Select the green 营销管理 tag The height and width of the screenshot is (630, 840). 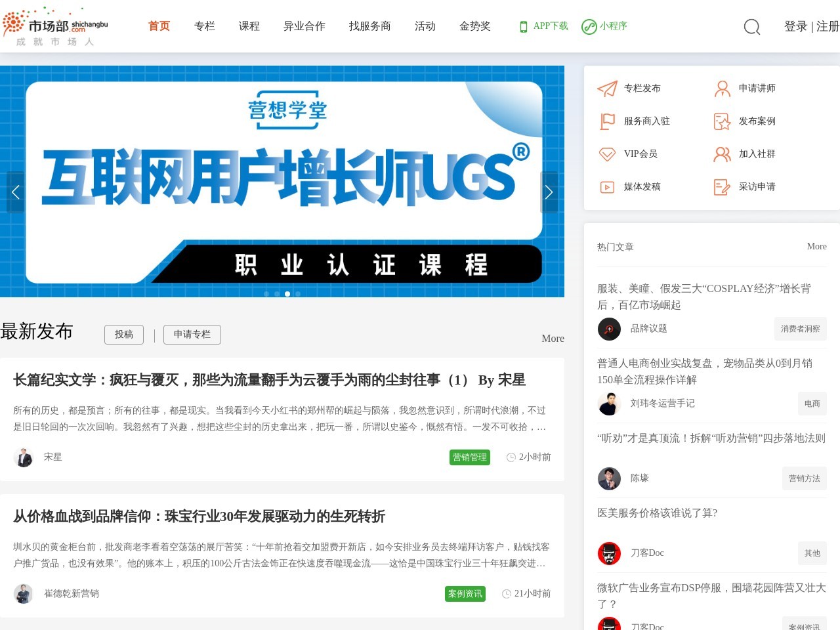point(470,457)
